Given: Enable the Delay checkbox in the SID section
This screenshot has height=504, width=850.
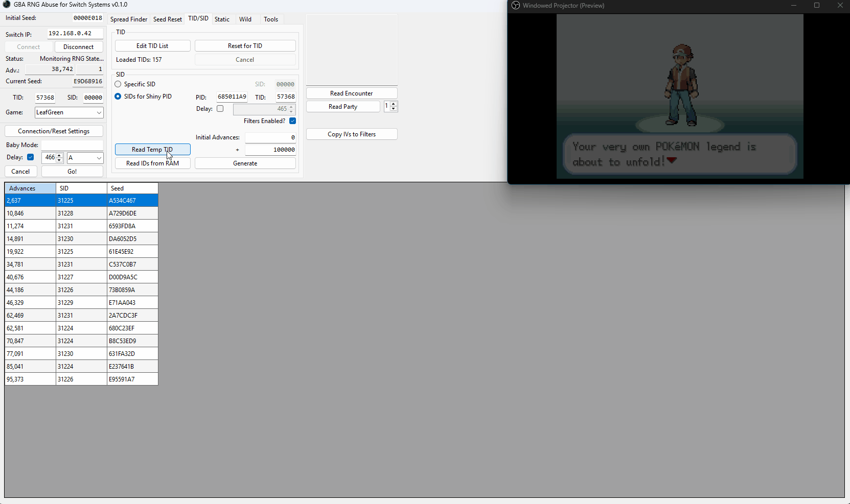Looking at the screenshot, I should 220,109.
